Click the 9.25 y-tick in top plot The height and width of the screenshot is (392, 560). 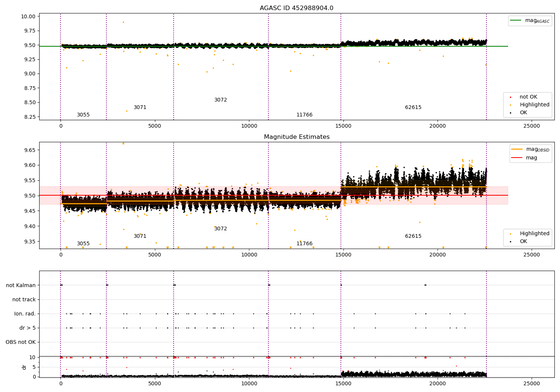click(29, 59)
